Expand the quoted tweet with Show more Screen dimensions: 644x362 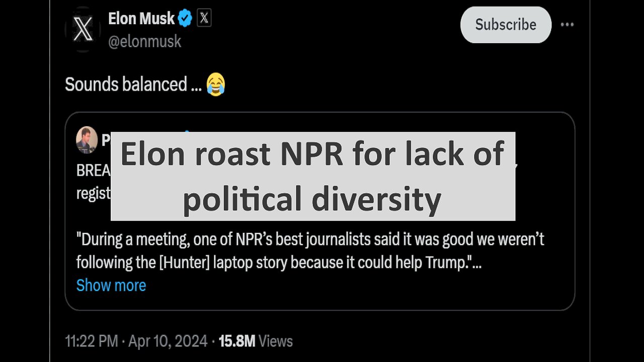click(111, 285)
